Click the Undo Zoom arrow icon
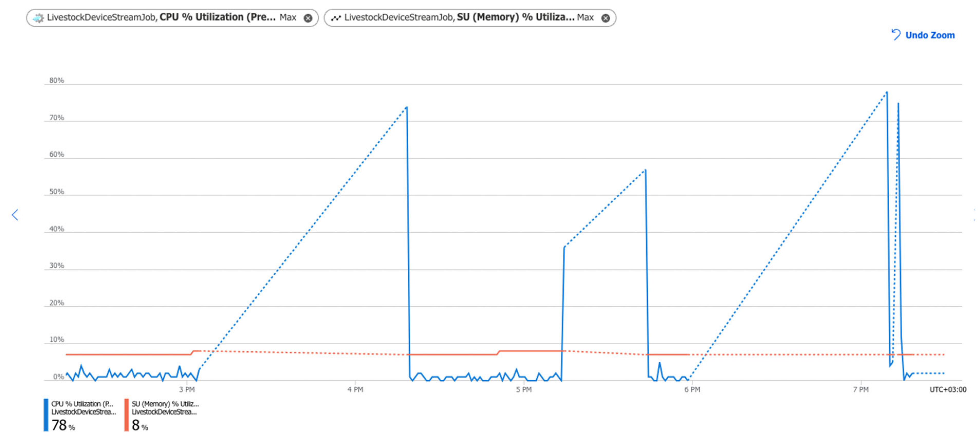Viewport: 980px width, 441px height. [x=896, y=35]
